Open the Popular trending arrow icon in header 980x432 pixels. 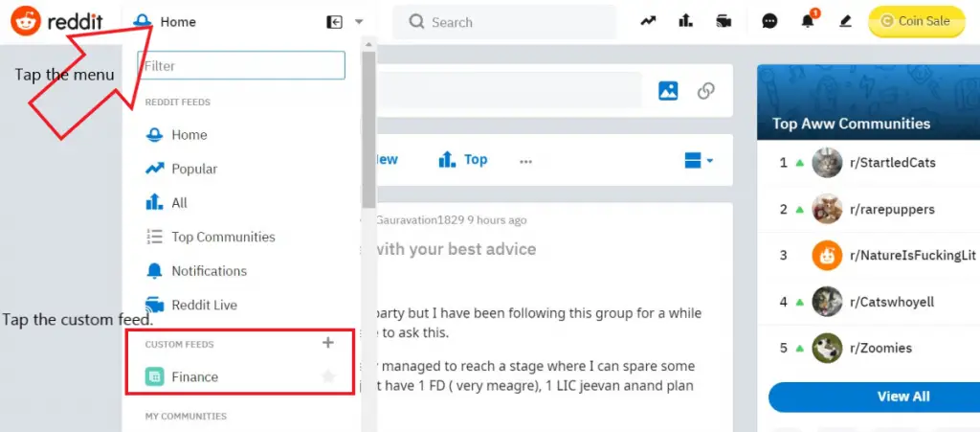click(x=648, y=21)
